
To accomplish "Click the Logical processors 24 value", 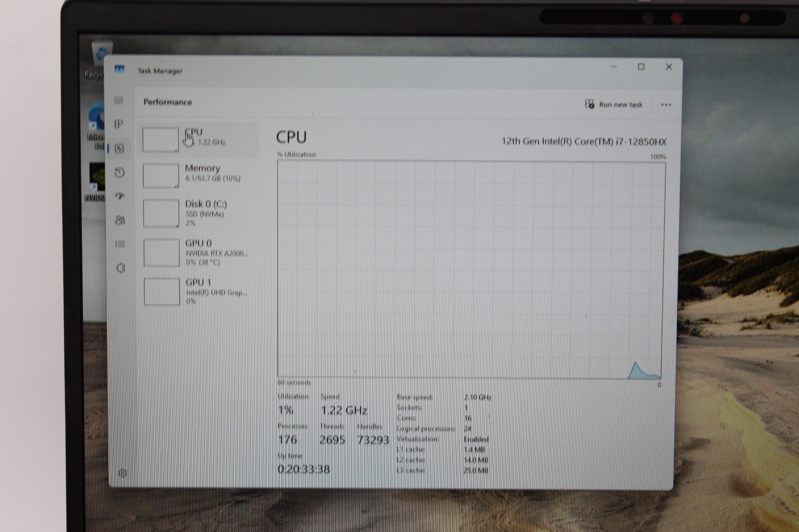I will (x=467, y=429).
